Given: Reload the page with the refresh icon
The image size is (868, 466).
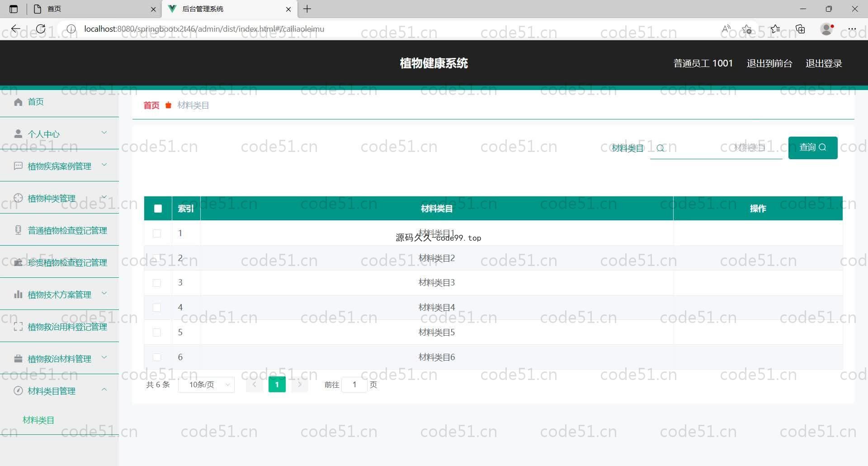Looking at the screenshot, I should tap(41, 29).
